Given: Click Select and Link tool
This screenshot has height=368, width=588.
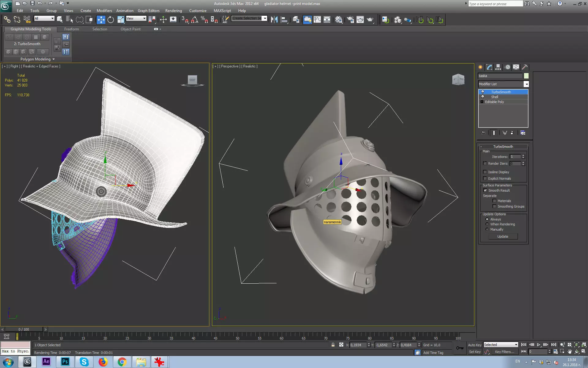Looking at the screenshot, I should 7,20.
